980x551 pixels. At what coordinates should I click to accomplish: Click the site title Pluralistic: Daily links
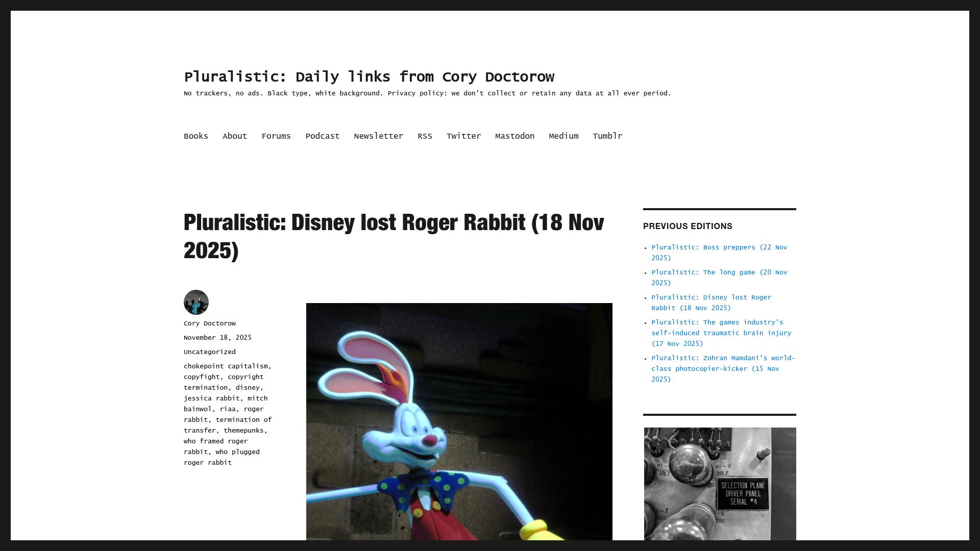coord(369,77)
